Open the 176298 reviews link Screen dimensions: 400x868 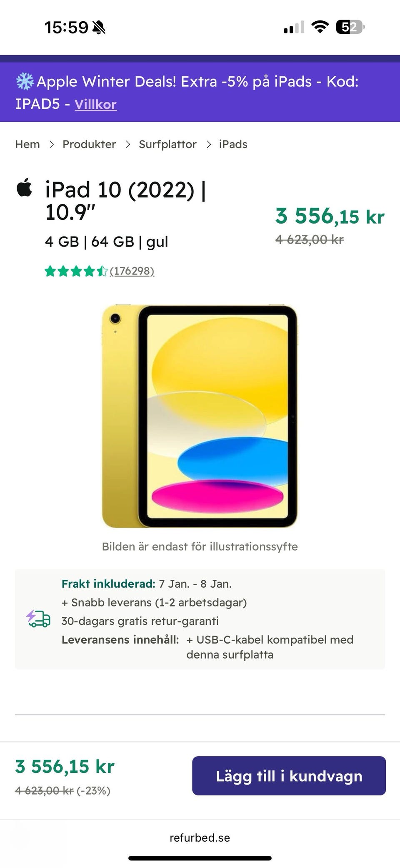tap(132, 271)
